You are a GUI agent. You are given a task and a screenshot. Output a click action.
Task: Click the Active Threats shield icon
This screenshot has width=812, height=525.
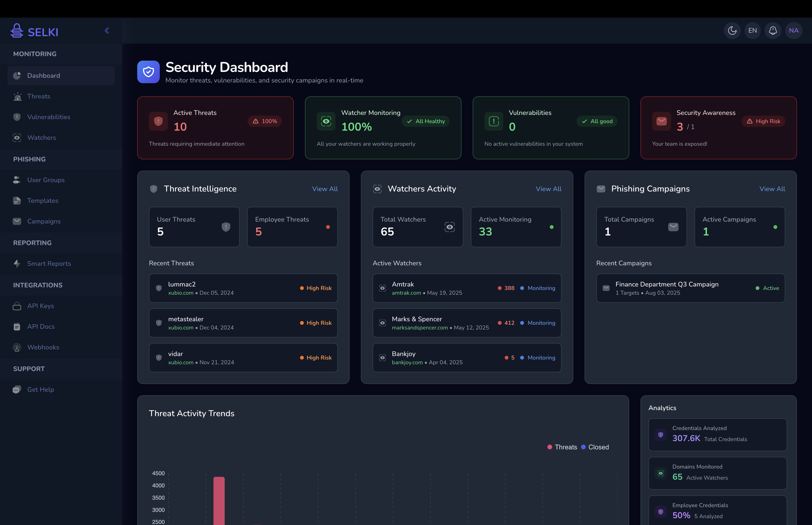pyautogui.click(x=158, y=121)
